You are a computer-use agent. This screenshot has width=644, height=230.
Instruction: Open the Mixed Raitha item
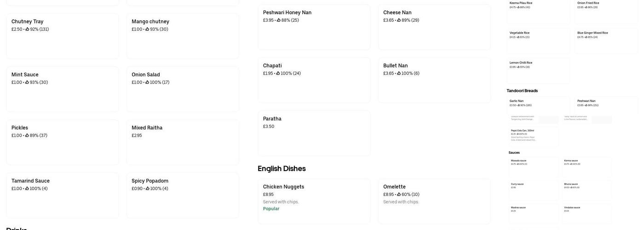point(183,142)
